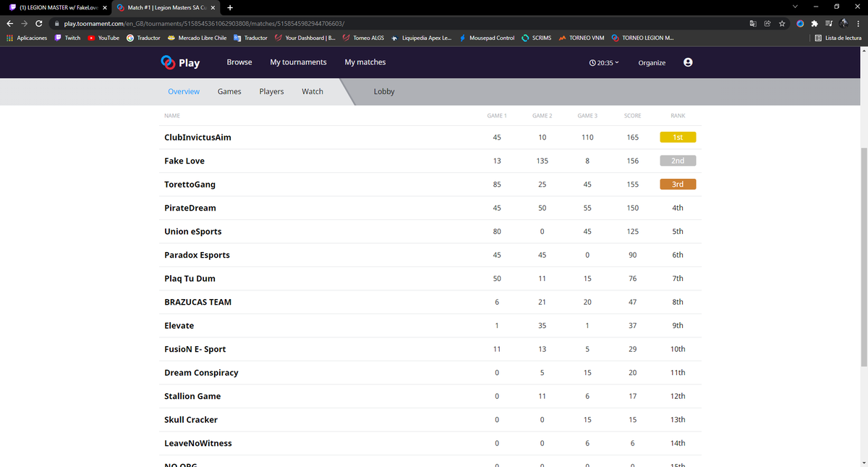Open the media playlist icon in toolbar
The width and height of the screenshot is (868, 467).
829,23
